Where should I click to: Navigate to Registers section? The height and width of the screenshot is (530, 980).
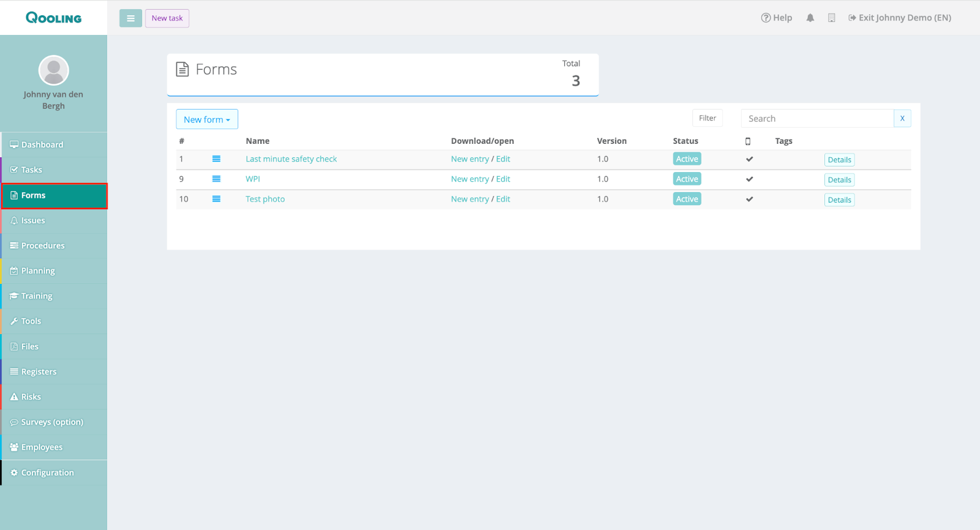pyautogui.click(x=54, y=371)
